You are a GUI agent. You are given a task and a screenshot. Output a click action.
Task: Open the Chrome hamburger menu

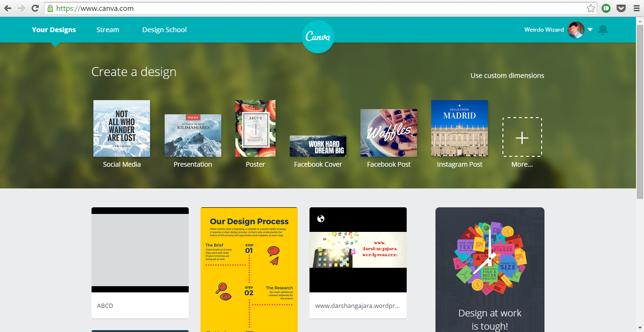[636, 8]
